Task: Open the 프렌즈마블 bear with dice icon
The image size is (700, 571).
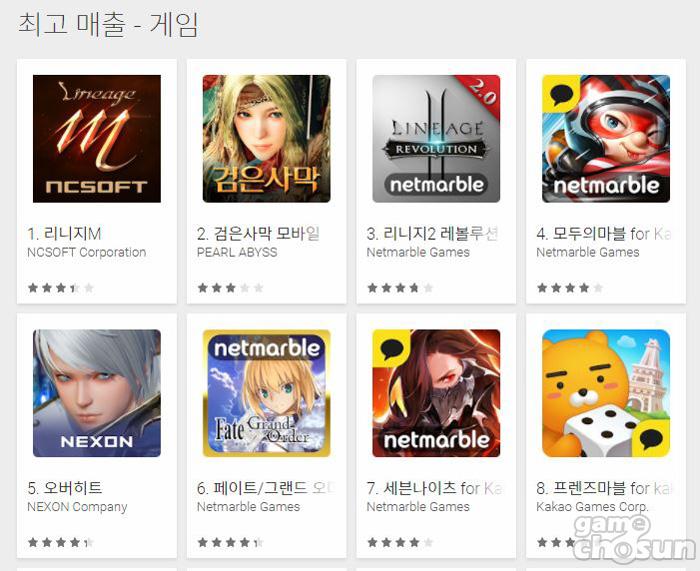Action: coord(606,393)
